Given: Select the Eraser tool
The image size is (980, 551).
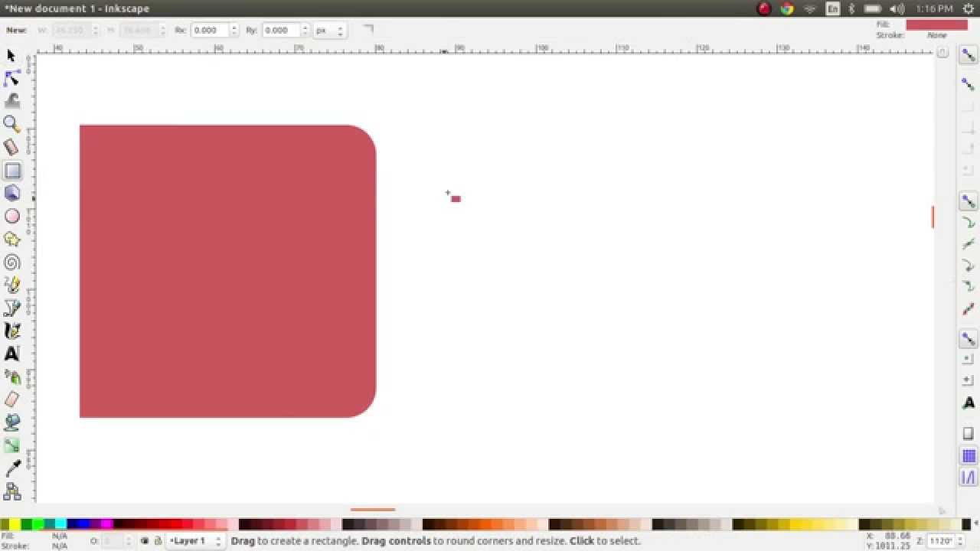Looking at the screenshot, I should (11, 399).
